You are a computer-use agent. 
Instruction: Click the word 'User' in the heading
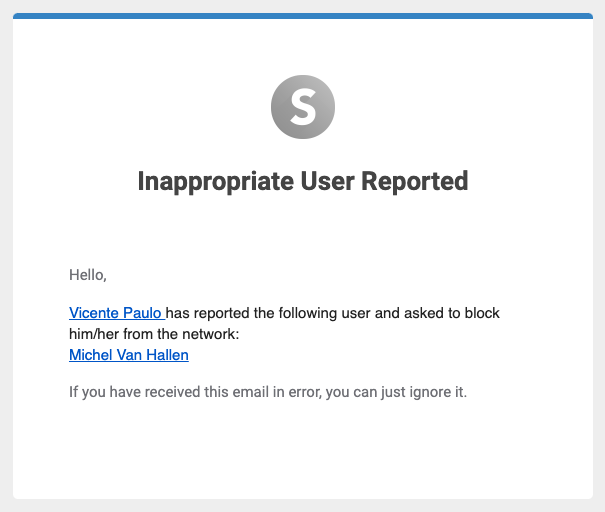328,181
